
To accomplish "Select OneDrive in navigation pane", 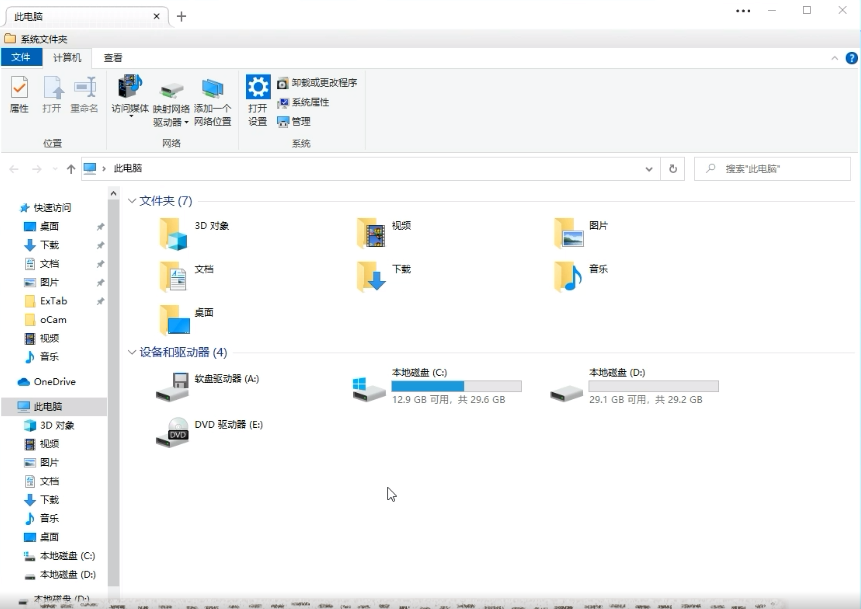I will 47,382.
